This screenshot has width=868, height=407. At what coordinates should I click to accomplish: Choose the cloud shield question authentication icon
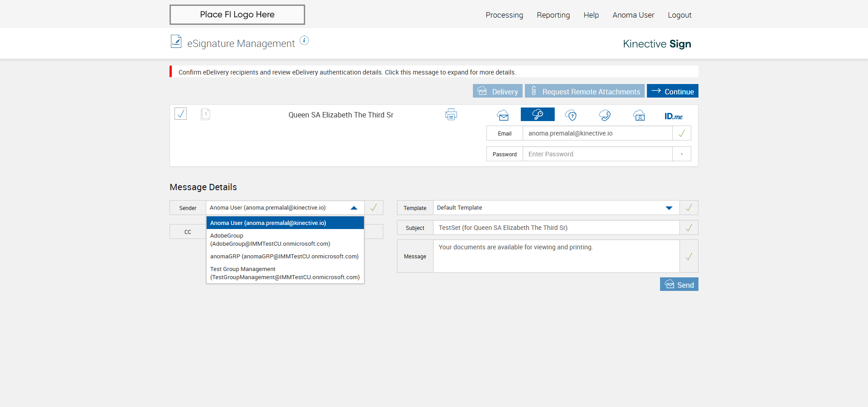click(x=571, y=115)
